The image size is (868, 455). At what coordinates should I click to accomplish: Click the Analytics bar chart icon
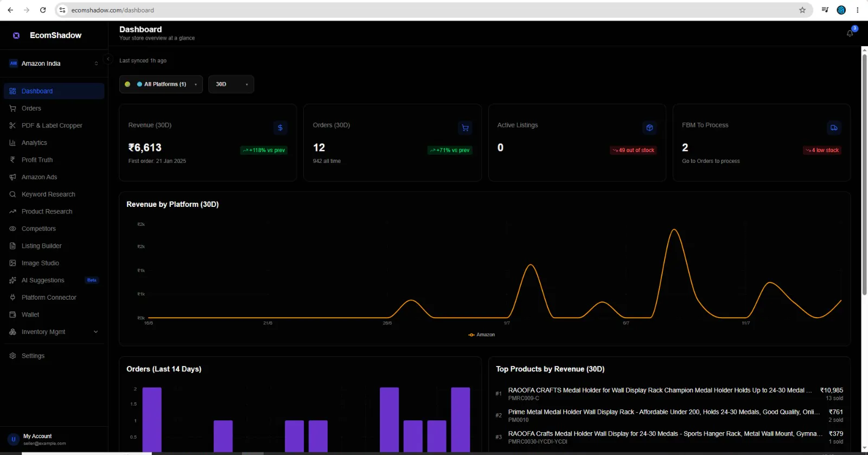tap(12, 143)
